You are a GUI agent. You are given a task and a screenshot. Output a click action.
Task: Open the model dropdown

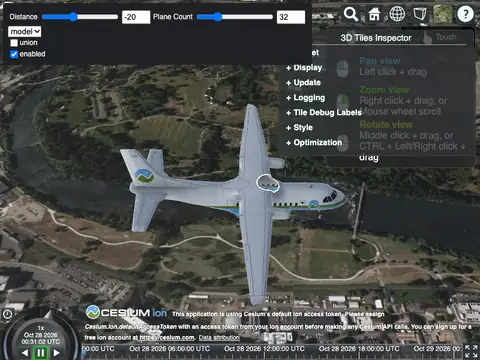(x=25, y=32)
